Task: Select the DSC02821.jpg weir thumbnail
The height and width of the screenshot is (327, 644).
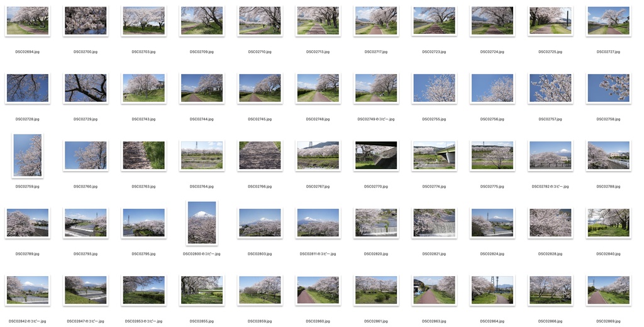Action: click(x=434, y=223)
